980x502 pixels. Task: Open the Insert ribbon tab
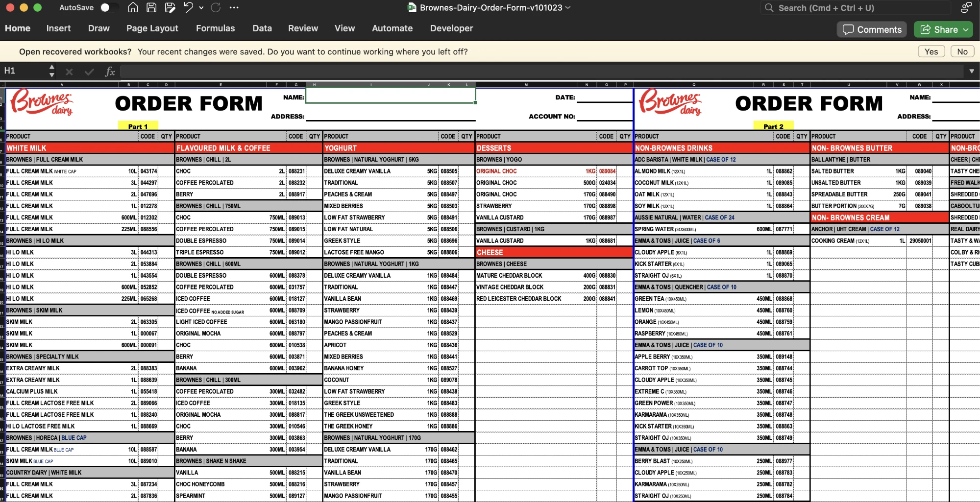58,28
